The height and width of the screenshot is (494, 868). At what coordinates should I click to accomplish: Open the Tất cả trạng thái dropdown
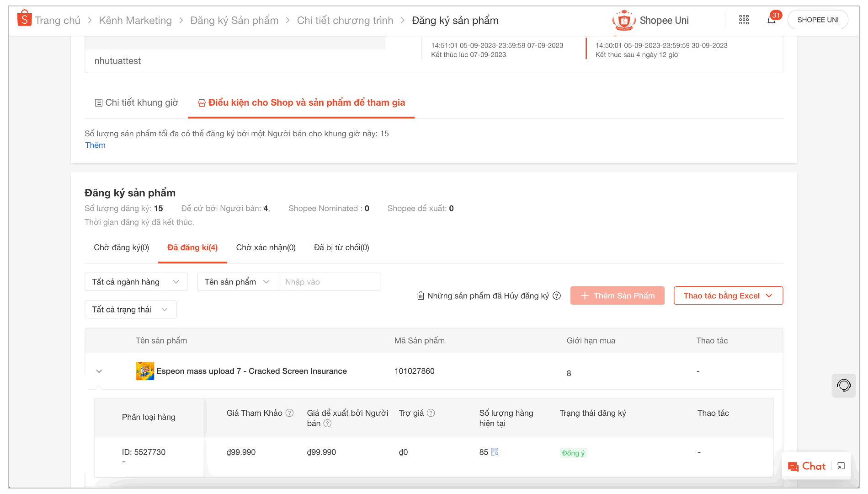(x=130, y=309)
